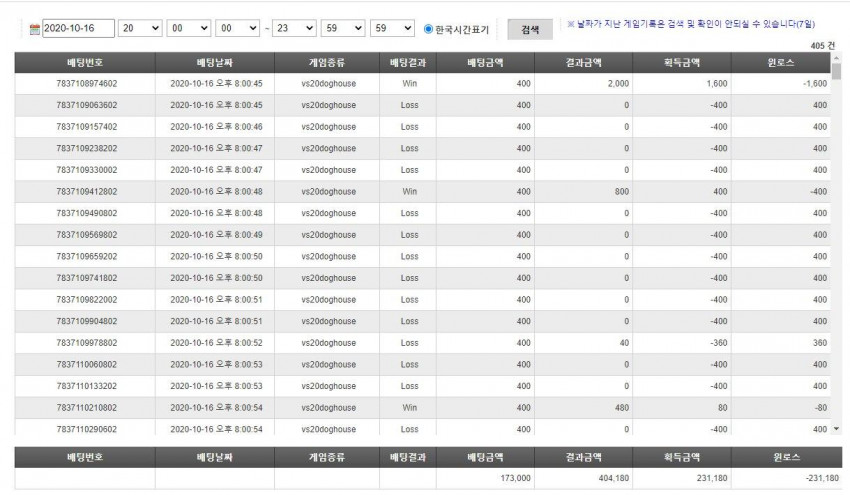This screenshot has height=495, width=850.
Task: Click the total win-loss -231,180
Action: [x=822, y=478]
